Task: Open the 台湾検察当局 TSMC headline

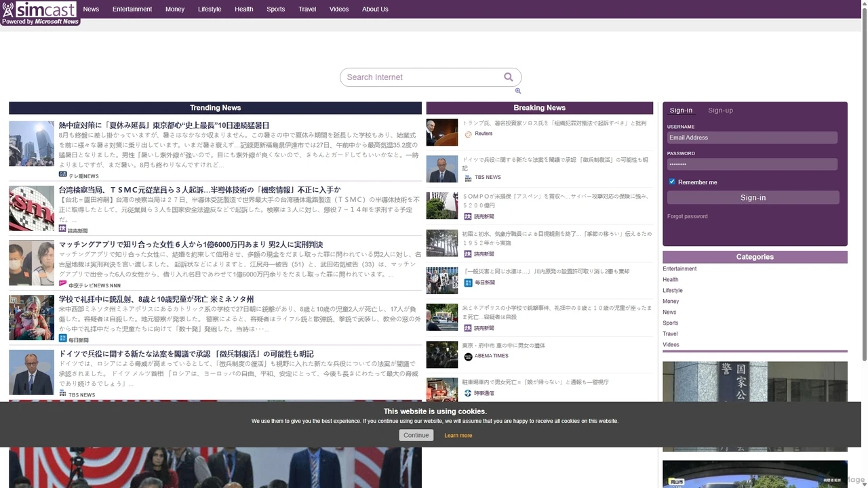Action: (x=200, y=190)
